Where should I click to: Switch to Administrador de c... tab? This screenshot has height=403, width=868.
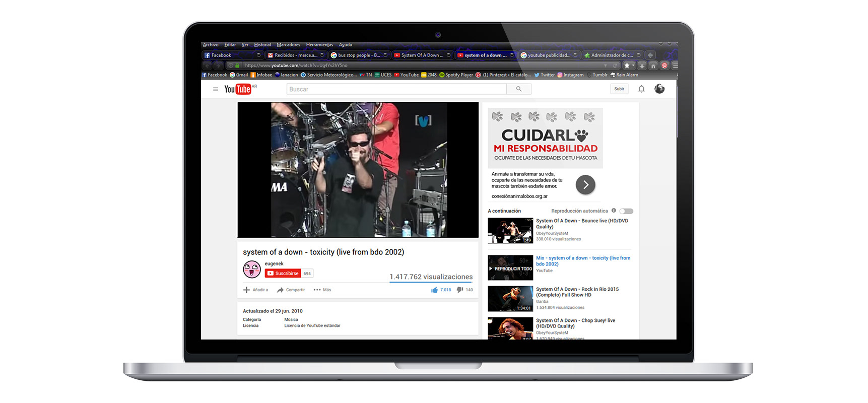[612, 55]
